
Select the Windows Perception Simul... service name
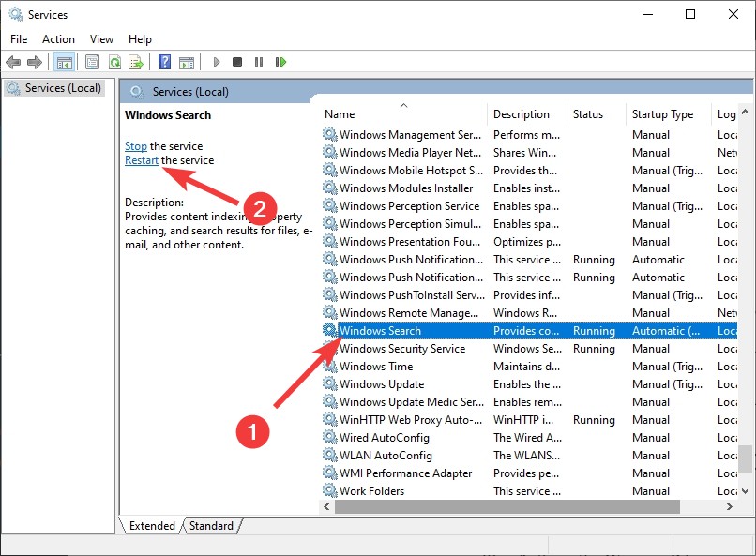410,224
